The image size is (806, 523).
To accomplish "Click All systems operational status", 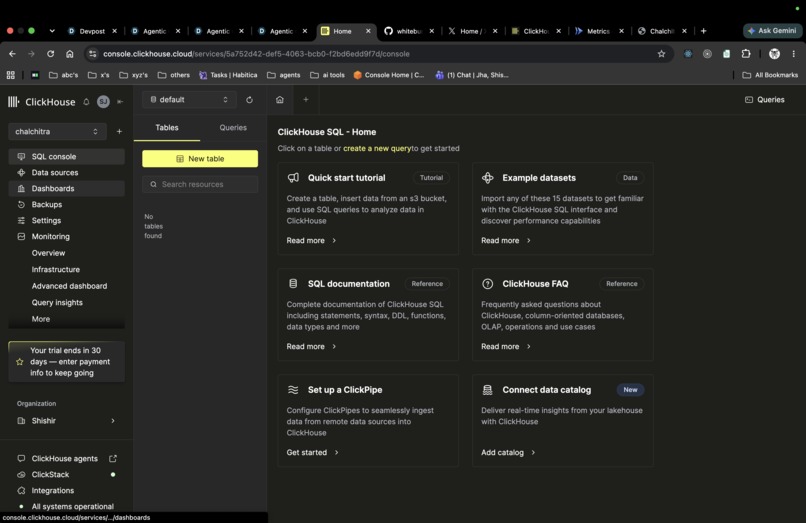I will [66, 506].
